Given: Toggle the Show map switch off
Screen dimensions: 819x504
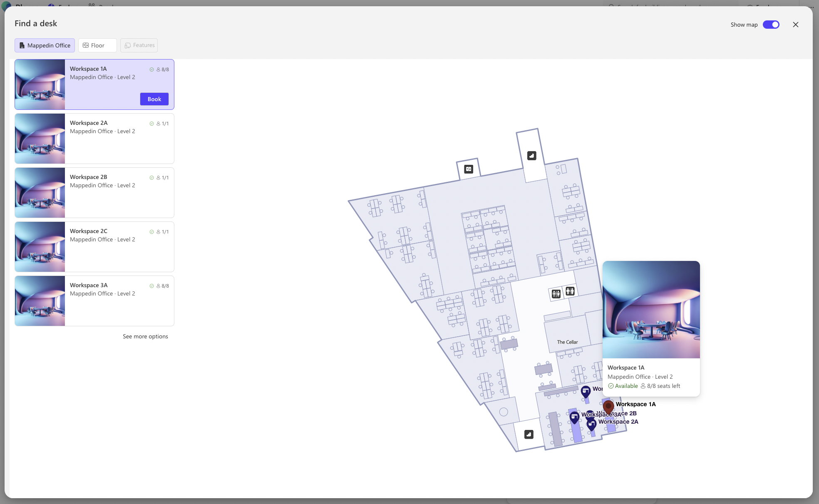Looking at the screenshot, I should [x=771, y=25].
